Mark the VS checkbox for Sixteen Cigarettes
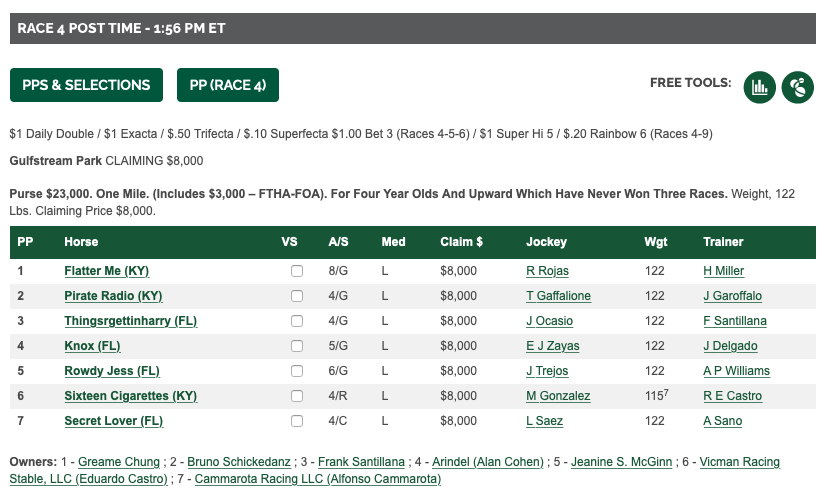This screenshot has width=826, height=495. pos(297,396)
